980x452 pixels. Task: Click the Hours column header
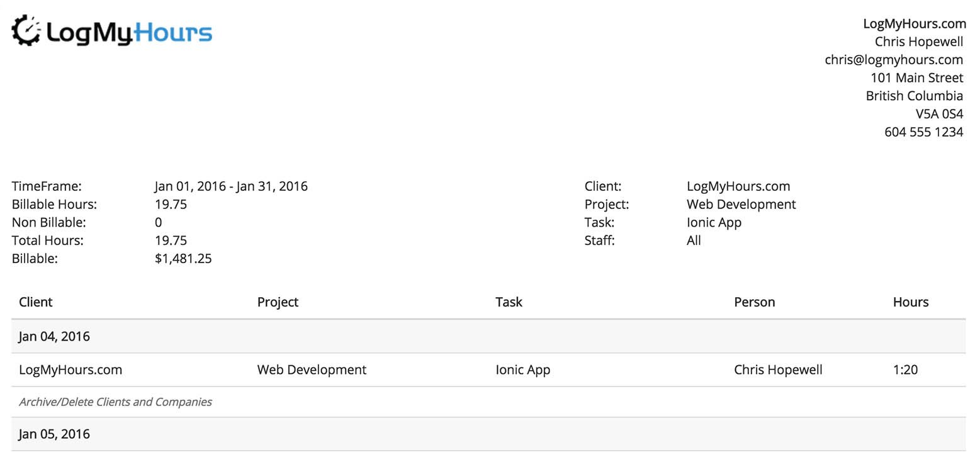point(910,302)
